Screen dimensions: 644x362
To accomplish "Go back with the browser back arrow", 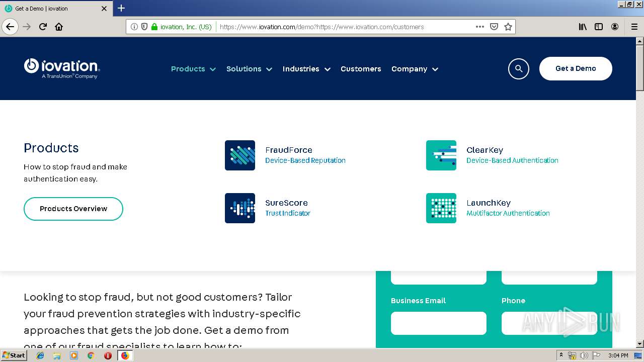I will (x=10, y=27).
